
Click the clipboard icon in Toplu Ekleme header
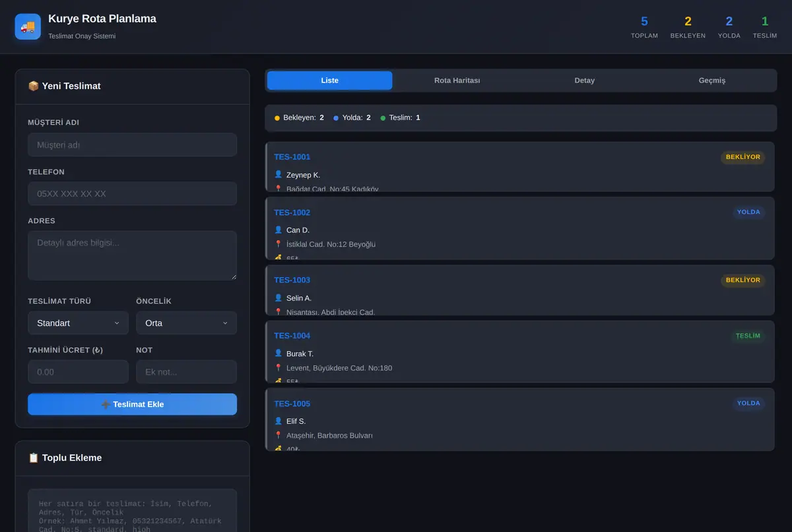point(33,457)
